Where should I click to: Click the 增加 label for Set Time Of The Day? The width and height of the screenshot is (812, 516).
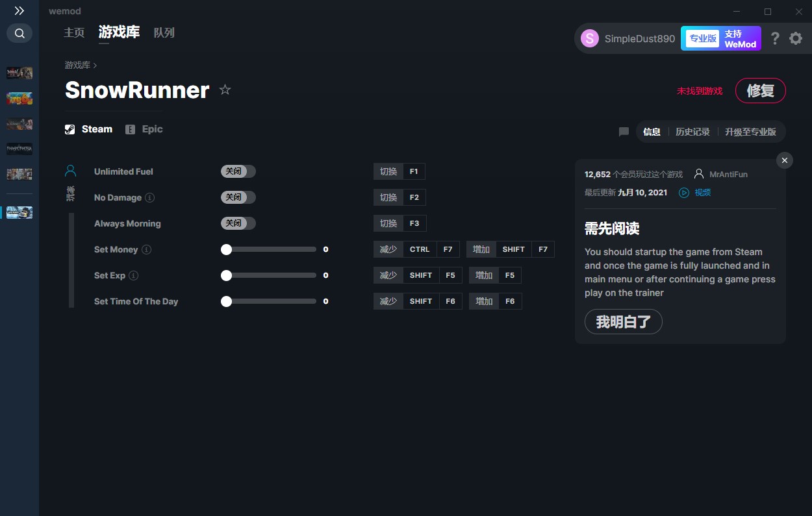tap(484, 301)
